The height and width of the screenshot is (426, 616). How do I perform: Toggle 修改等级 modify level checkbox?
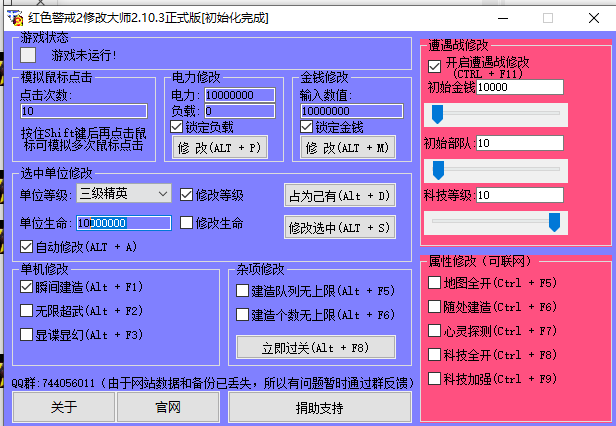point(187,195)
